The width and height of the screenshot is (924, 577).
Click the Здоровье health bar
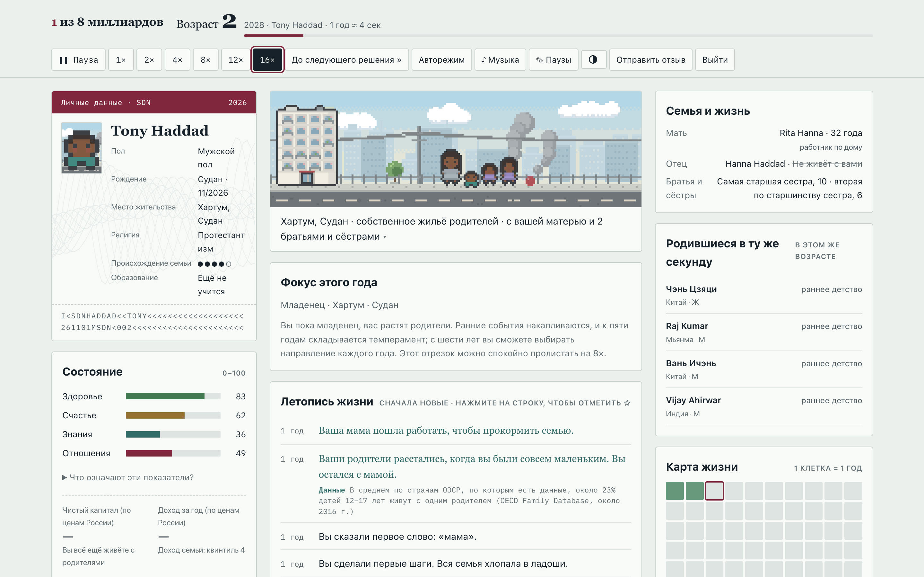tap(173, 396)
